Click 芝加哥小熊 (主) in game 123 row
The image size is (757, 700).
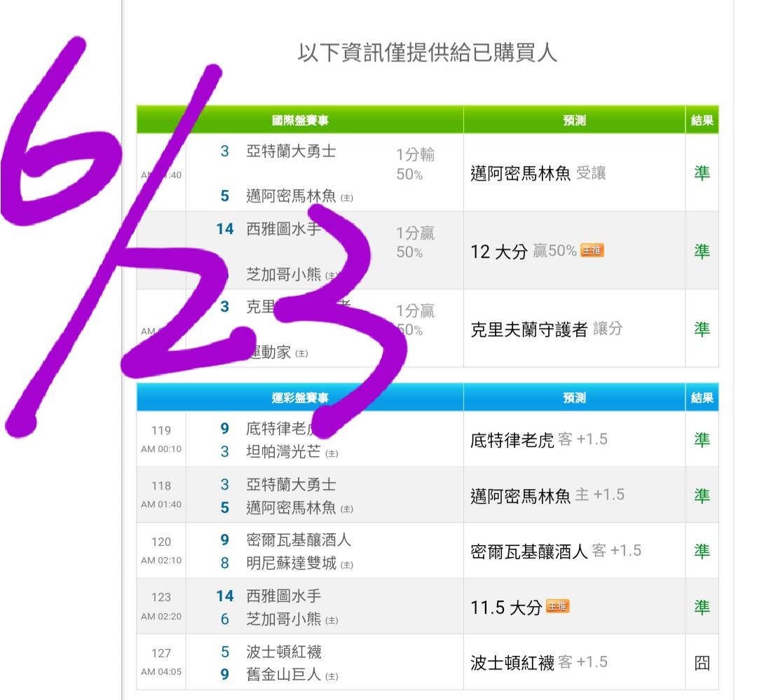point(292,619)
